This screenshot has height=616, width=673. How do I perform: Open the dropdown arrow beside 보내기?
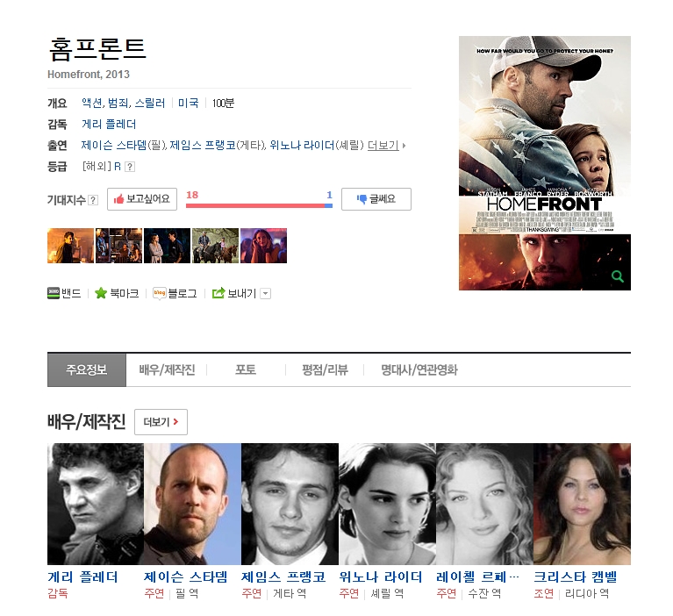[x=266, y=294]
